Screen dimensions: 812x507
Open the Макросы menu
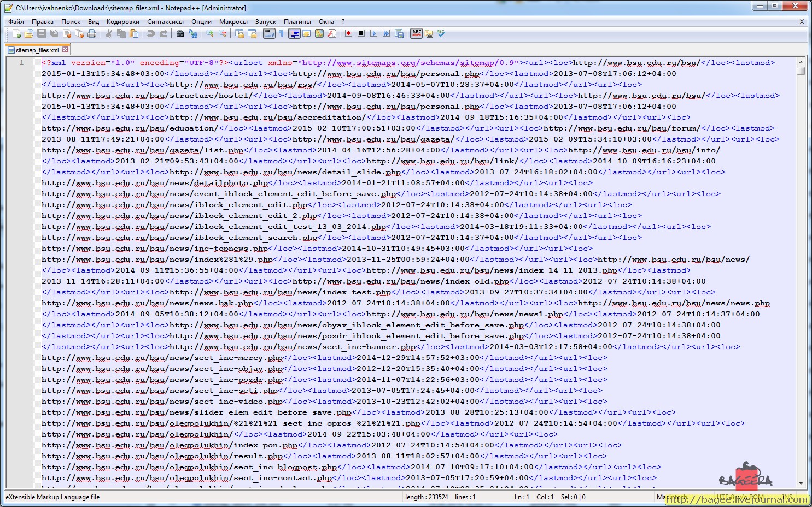[x=233, y=22]
